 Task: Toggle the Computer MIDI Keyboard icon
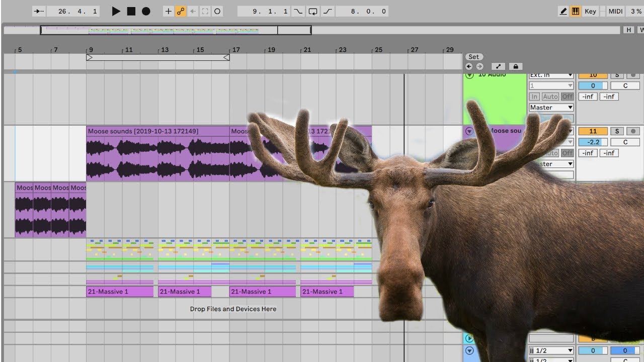tap(576, 11)
